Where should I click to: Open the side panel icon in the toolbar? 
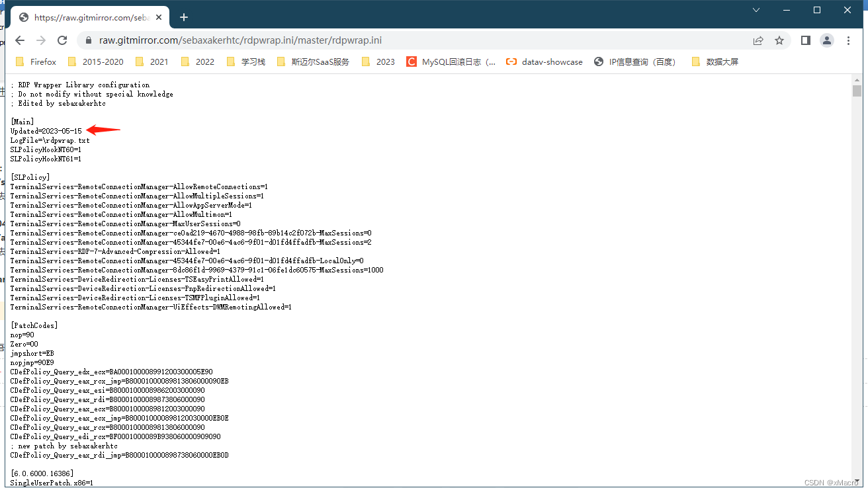tap(805, 40)
